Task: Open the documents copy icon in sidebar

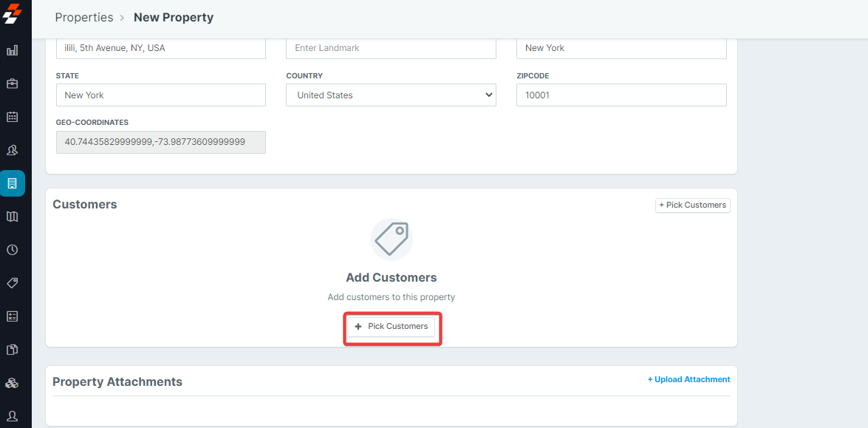Action: (13, 350)
